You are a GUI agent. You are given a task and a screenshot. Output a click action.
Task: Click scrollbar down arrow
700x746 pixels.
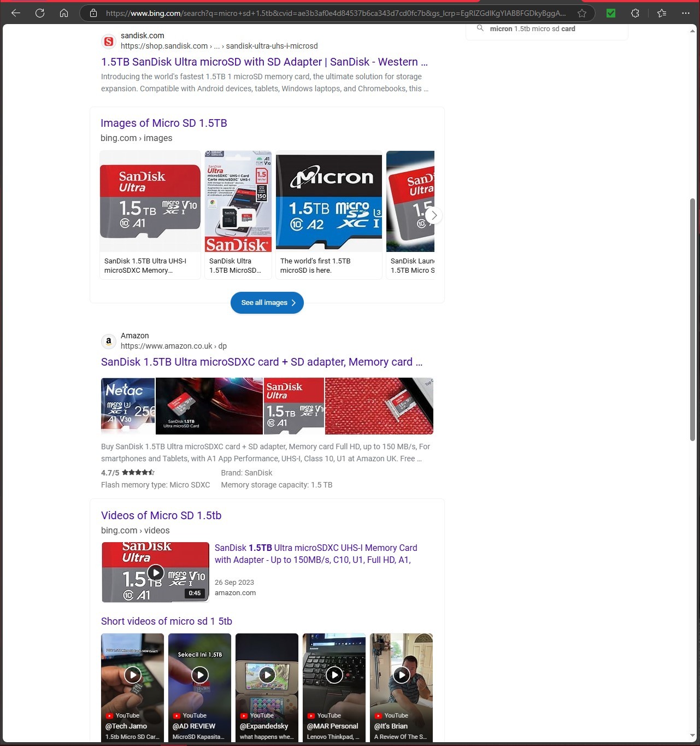point(693,736)
